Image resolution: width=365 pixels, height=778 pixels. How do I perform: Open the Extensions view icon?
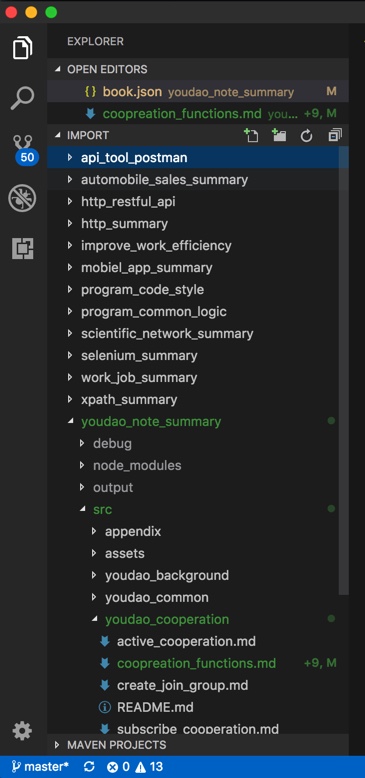click(x=23, y=249)
